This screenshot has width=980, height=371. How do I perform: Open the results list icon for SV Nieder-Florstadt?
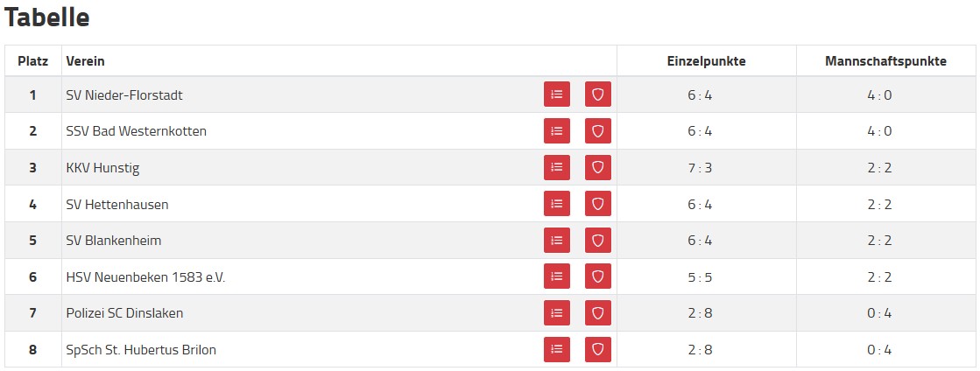pos(556,94)
